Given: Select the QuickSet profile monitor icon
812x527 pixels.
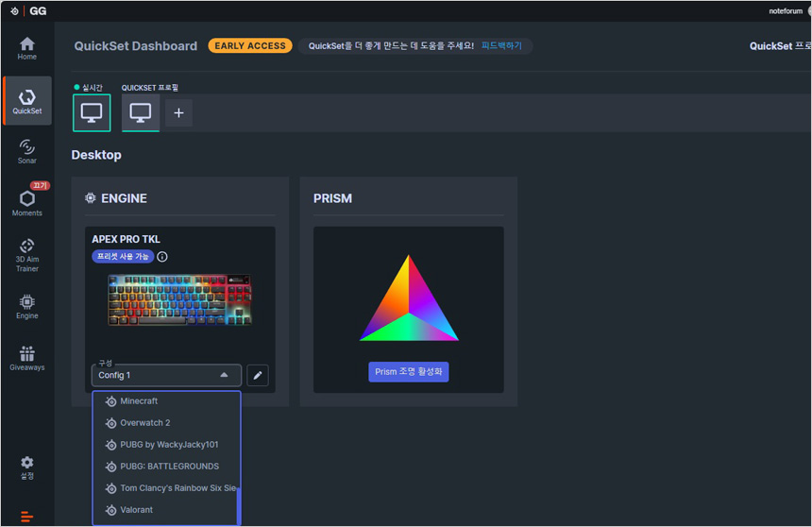Looking at the screenshot, I should click(141, 113).
